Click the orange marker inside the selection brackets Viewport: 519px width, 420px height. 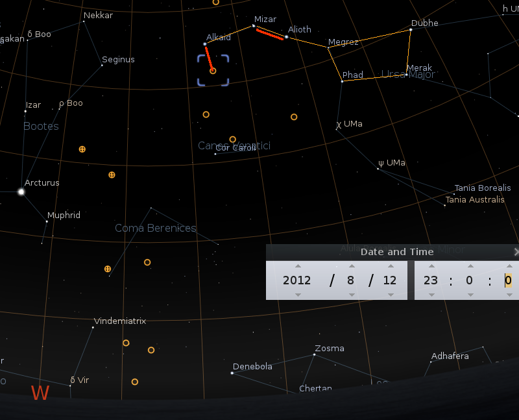click(x=213, y=71)
